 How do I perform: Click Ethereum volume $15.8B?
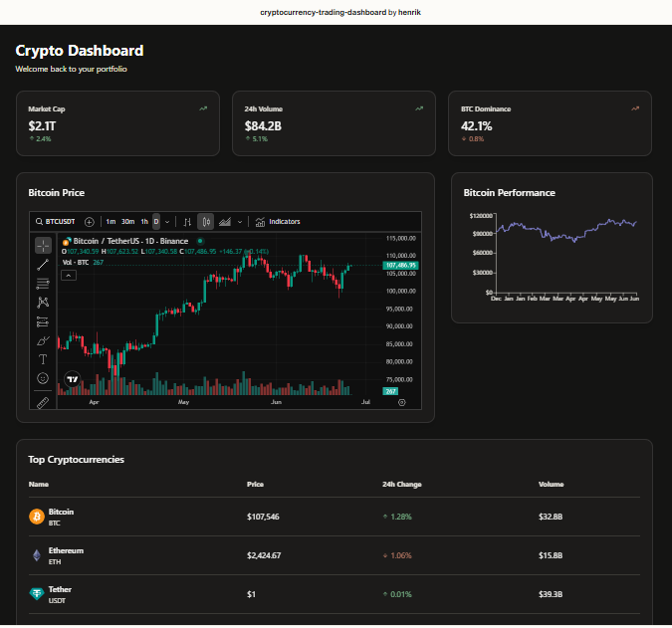point(551,555)
